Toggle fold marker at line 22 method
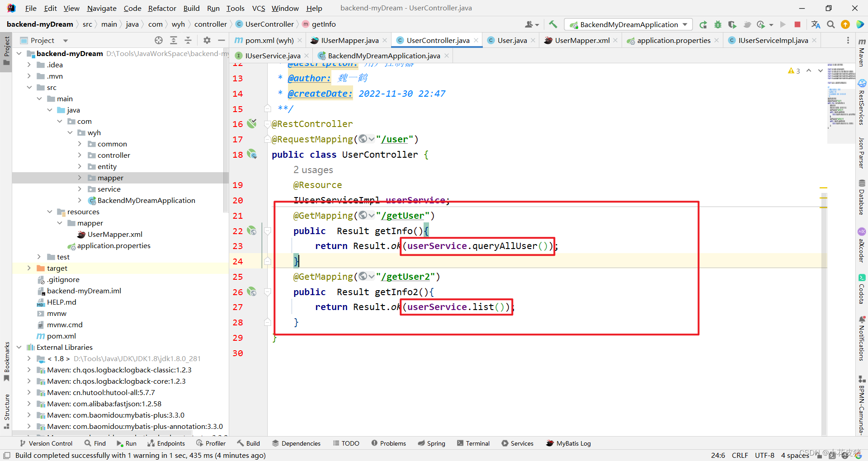The height and width of the screenshot is (461, 868). click(x=267, y=231)
